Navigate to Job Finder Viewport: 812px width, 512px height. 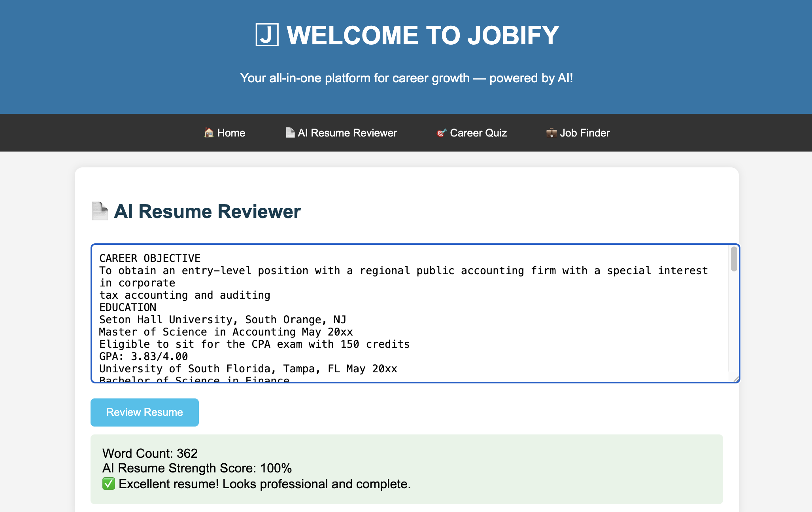[x=584, y=133]
